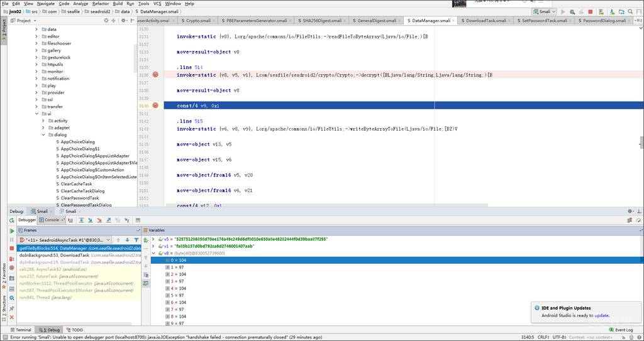Open TODO tool window button
644x341 pixels.
pos(74,330)
